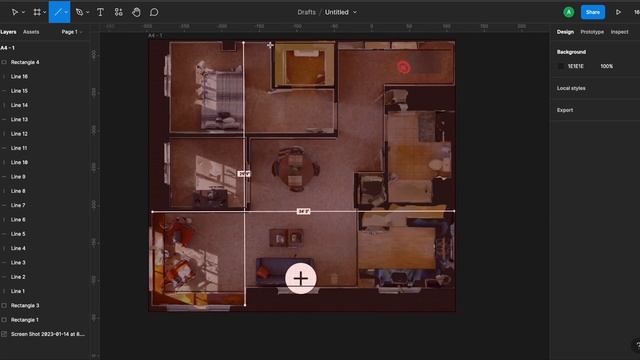Select the Line 15 layer

[19, 91]
